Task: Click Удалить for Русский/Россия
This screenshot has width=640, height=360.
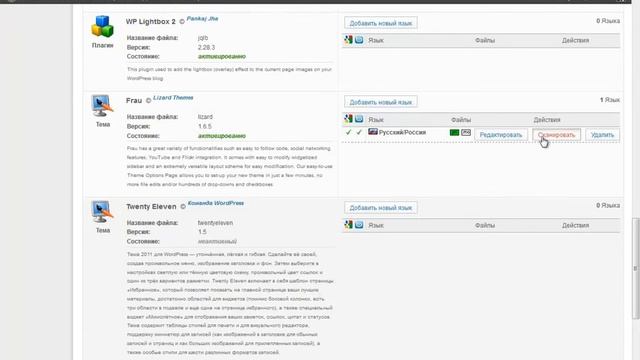Action: pyautogui.click(x=602, y=135)
